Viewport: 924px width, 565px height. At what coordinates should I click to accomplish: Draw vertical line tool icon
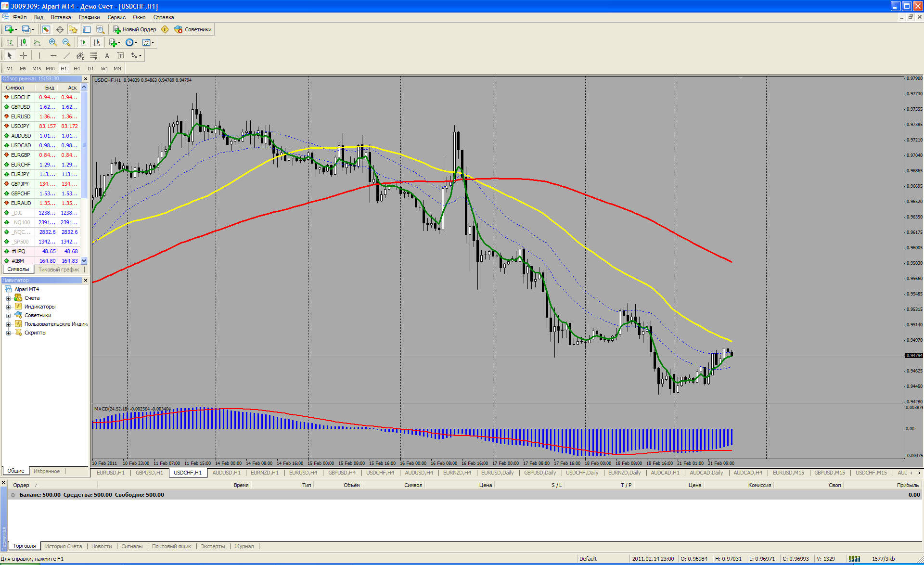click(39, 55)
